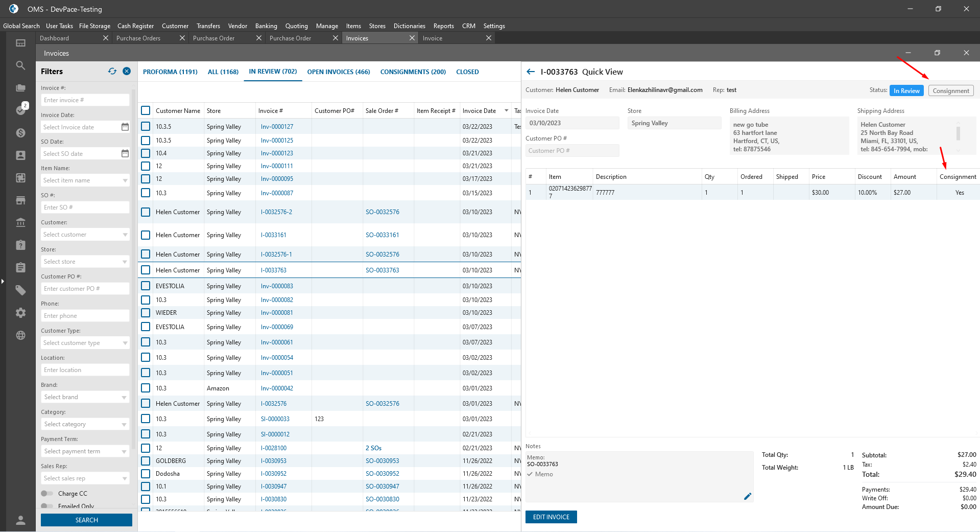
Task: Click the refresh filters icon
Action: (x=112, y=72)
